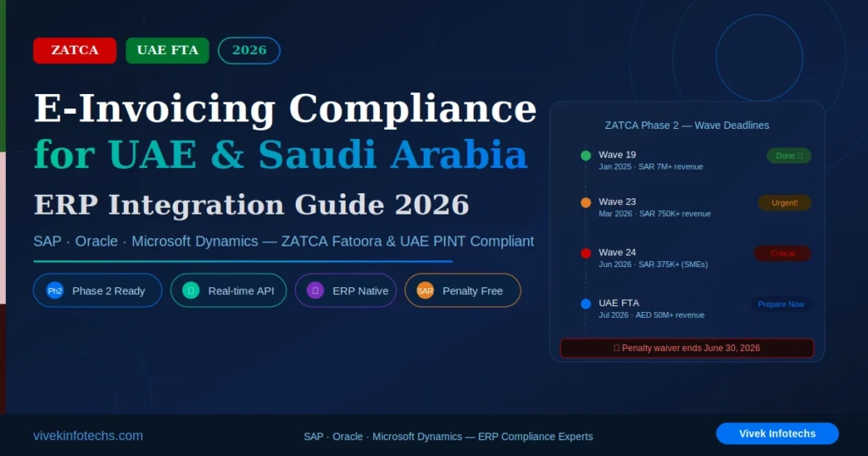868x456 pixels.
Task: Click the blue UAE FTA timeline dot
Action: click(586, 303)
